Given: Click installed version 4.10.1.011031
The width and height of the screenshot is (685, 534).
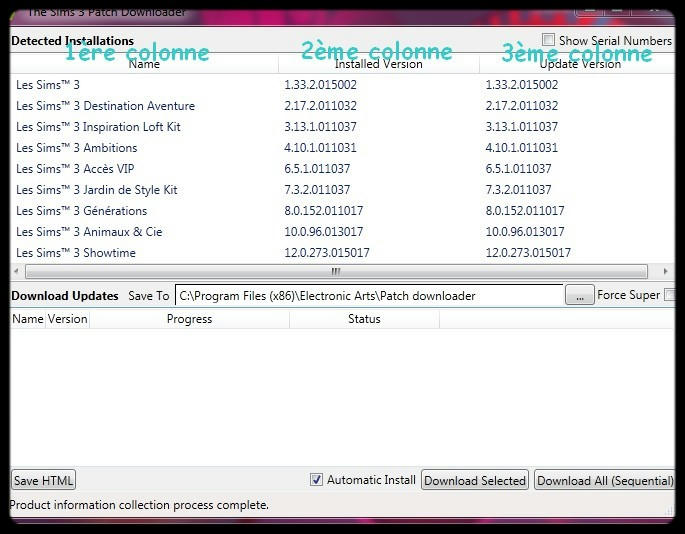Looking at the screenshot, I should pyautogui.click(x=320, y=148).
